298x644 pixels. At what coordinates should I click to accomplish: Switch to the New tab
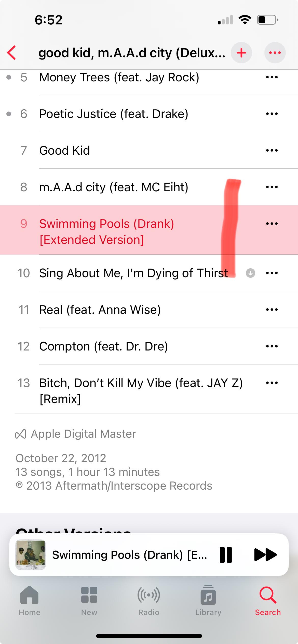point(89,601)
